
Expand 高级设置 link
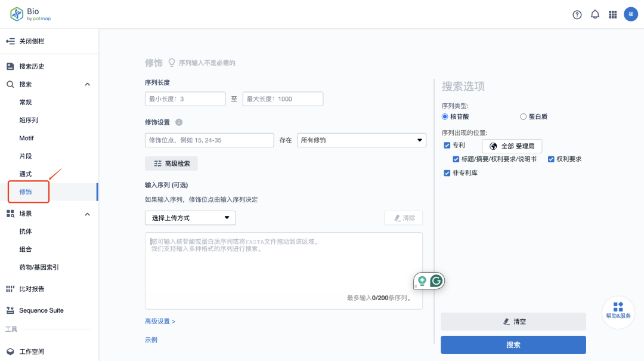point(160,322)
